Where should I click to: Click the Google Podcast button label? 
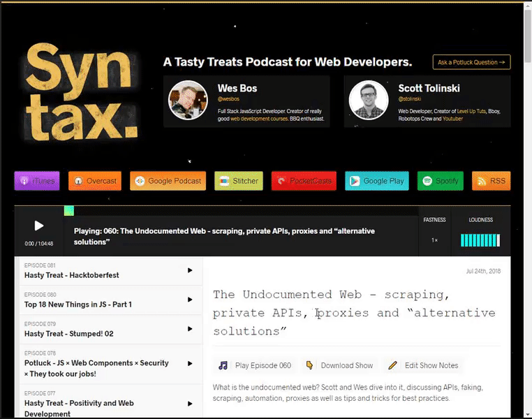[175, 181]
